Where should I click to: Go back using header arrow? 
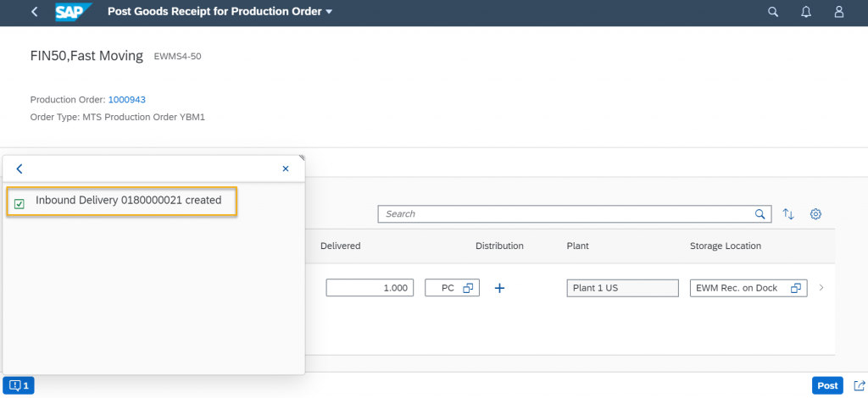34,12
